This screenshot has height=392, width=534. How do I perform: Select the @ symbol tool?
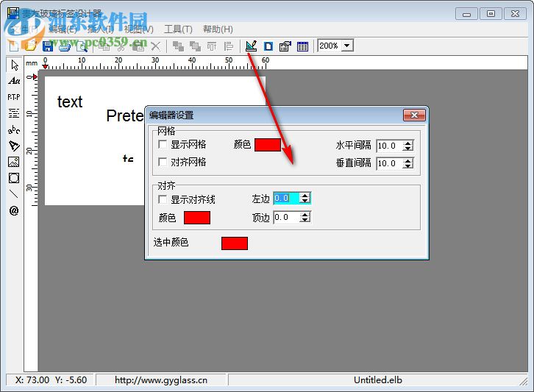[14, 210]
